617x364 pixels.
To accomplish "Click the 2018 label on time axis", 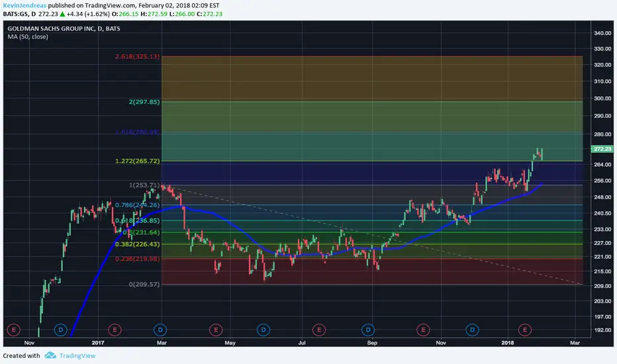I will pos(508,343).
